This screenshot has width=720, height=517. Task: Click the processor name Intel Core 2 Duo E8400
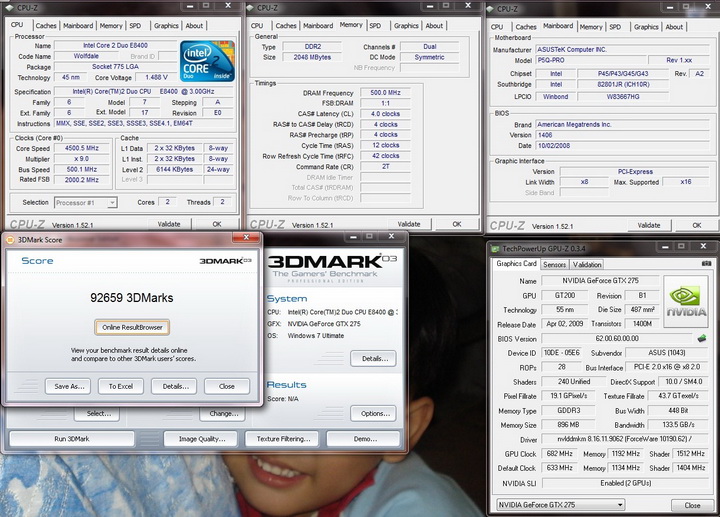coord(115,45)
